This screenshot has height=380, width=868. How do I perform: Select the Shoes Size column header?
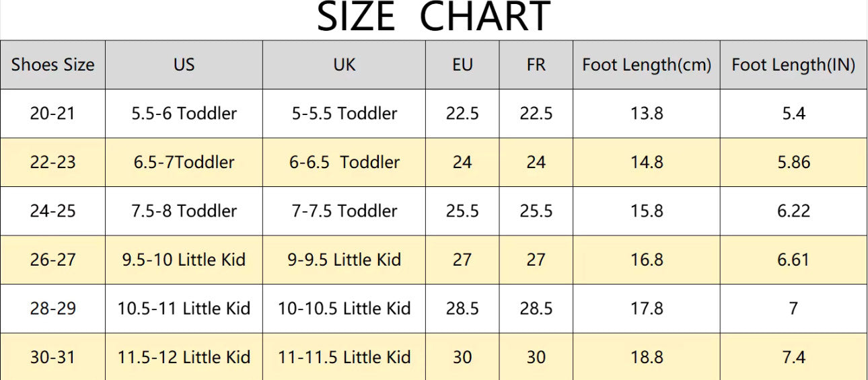(x=52, y=65)
